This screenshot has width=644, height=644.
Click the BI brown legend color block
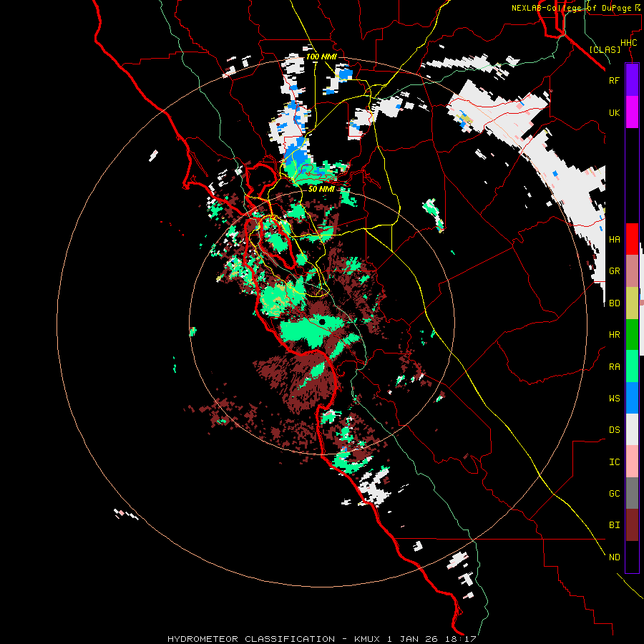coord(632,525)
